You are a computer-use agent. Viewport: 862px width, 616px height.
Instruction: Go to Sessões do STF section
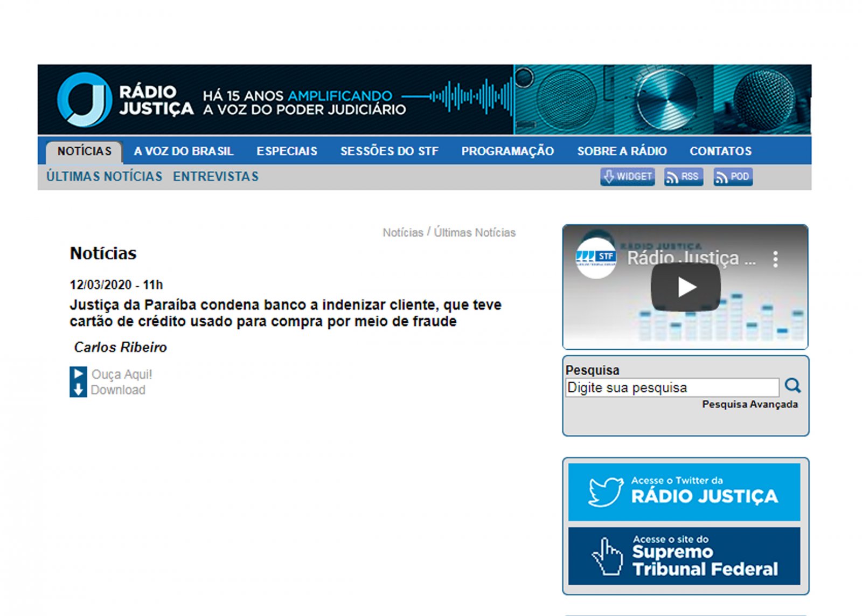click(x=389, y=151)
